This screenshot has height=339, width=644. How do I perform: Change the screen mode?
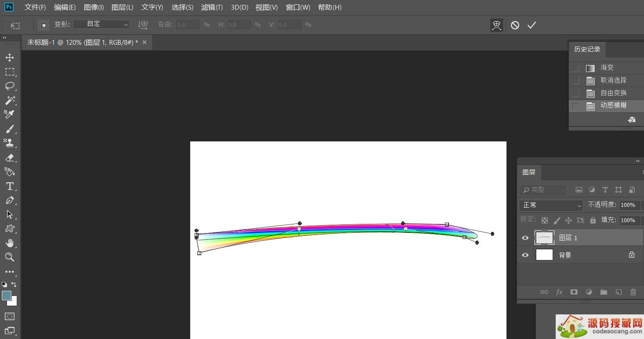pos(10,331)
